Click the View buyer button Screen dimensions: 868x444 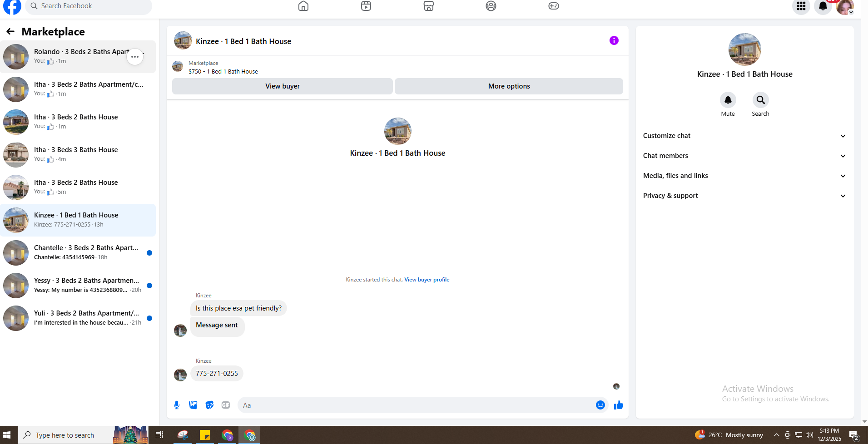pos(283,86)
